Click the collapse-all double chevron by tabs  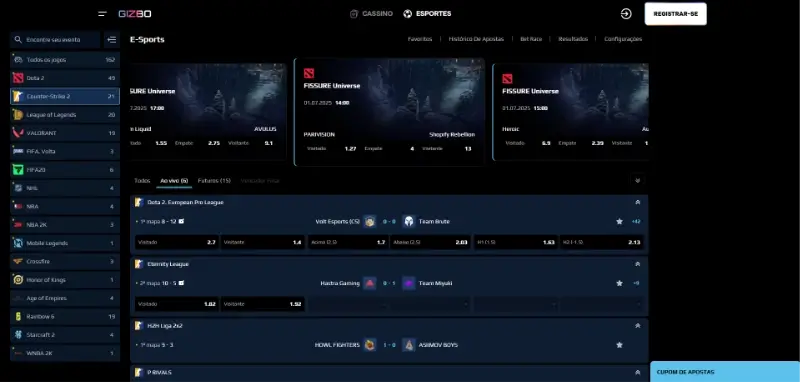coord(637,180)
